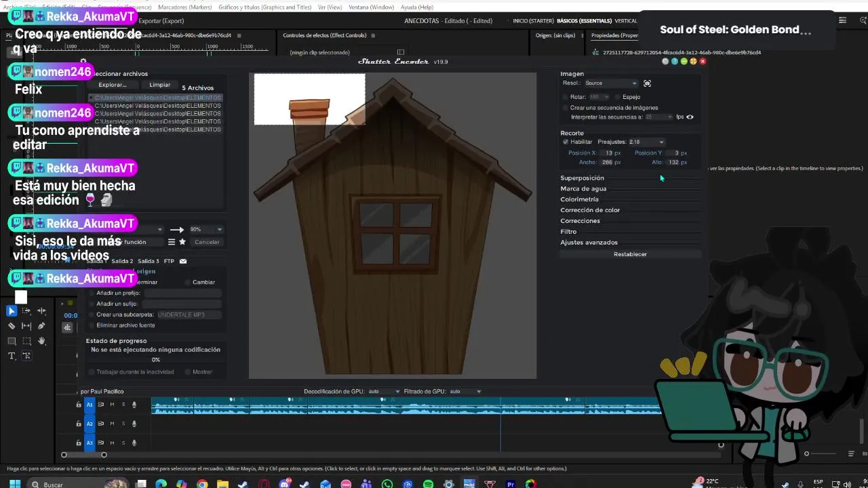Click the lock icon on track A1
The width and height of the screenshot is (868, 488).
coord(79,405)
